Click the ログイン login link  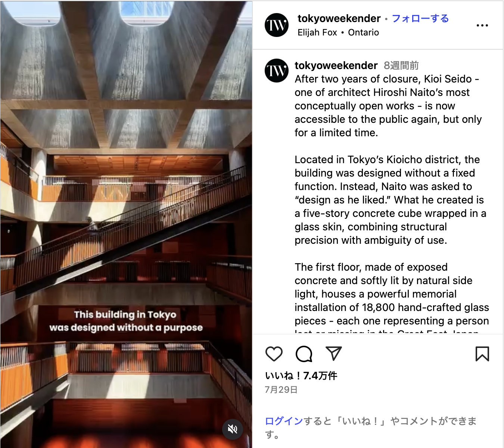[284, 421]
